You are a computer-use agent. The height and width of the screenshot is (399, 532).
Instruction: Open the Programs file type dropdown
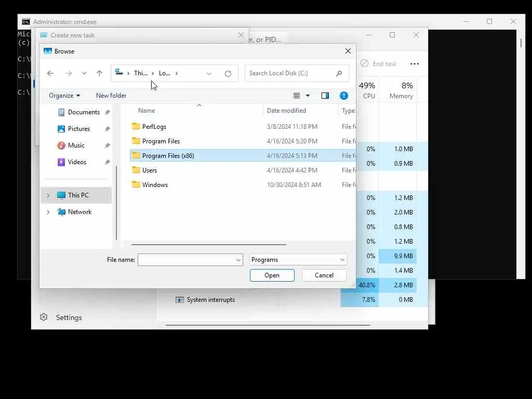tap(298, 260)
